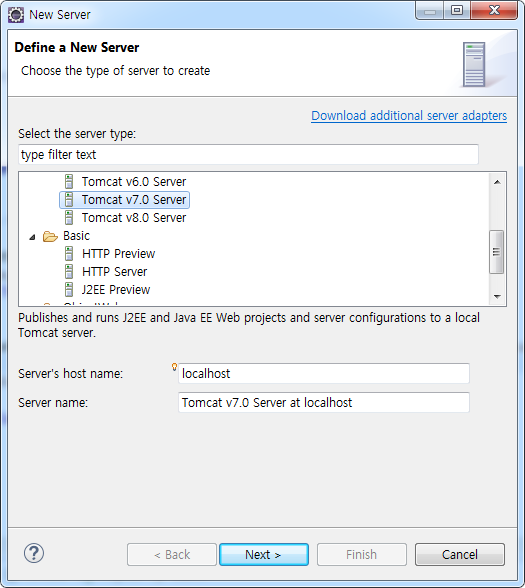
Task: Click the disabled Back button
Action: (x=172, y=554)
